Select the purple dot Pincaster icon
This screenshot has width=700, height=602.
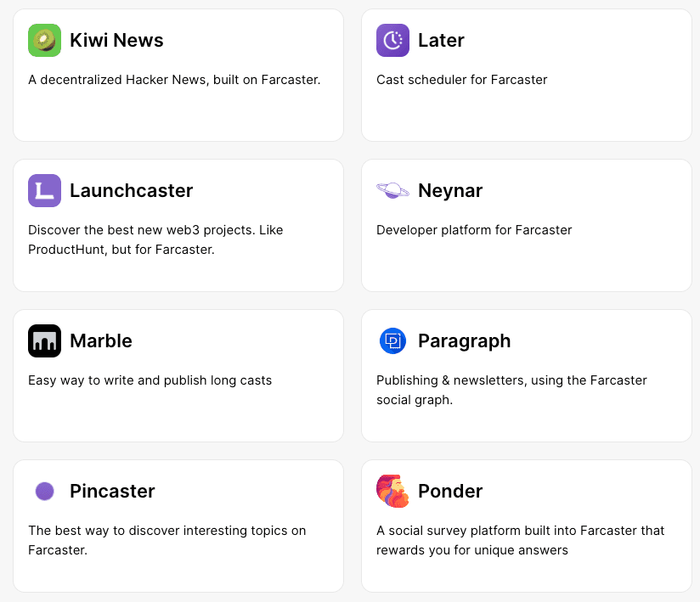coord(44,492)
